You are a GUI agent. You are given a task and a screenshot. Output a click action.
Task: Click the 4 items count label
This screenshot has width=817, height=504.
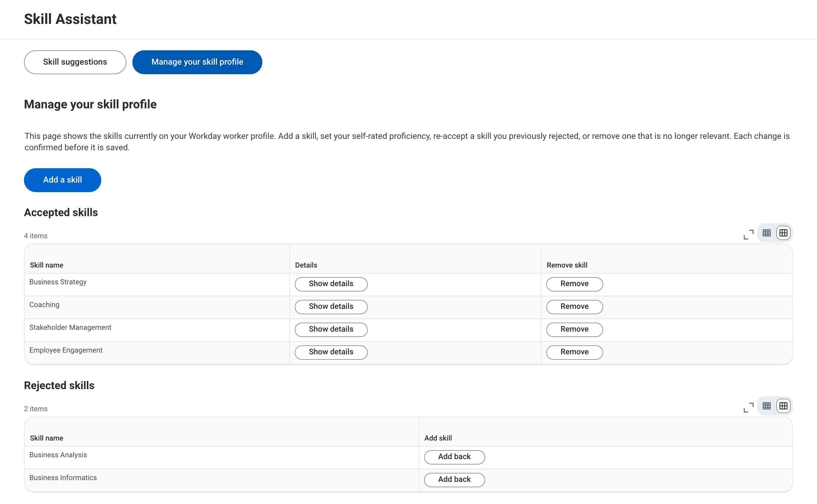tap(36, 236)
